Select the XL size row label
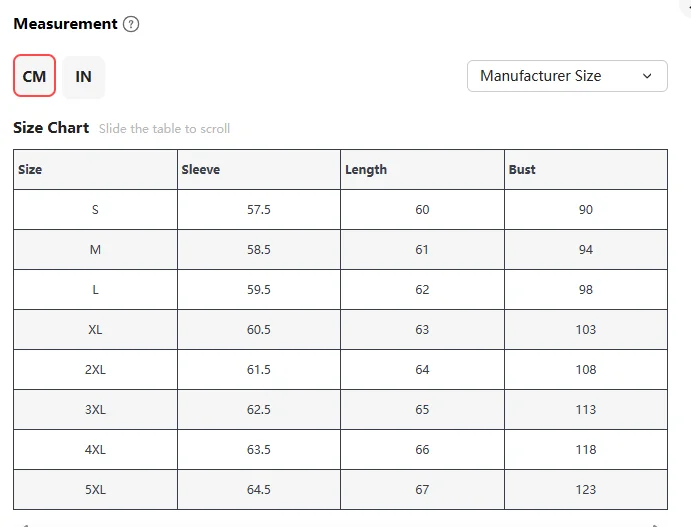 pos(95,330)
